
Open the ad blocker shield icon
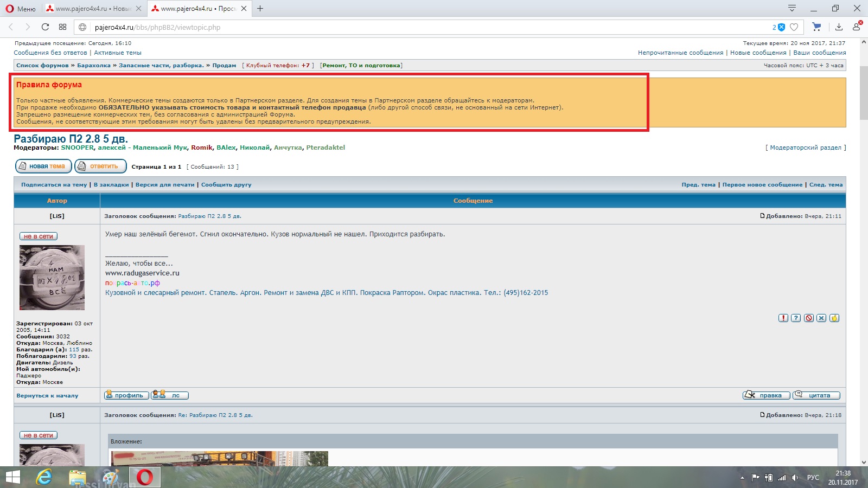point(781,27)
